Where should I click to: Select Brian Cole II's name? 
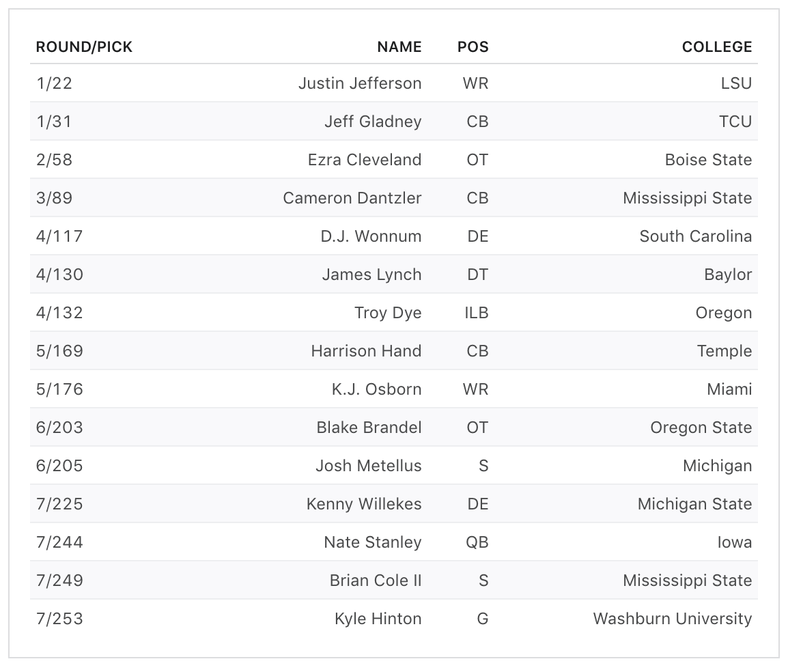tap(376, 580)
